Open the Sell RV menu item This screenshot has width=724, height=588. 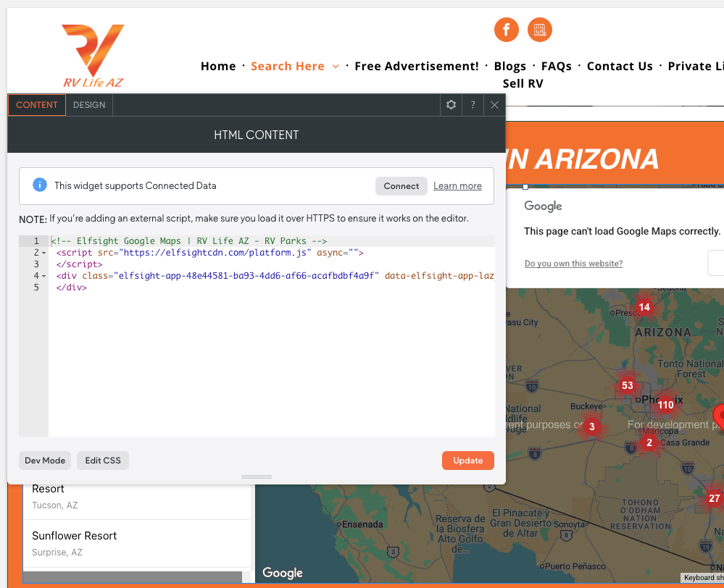click(x=523, y=83)
